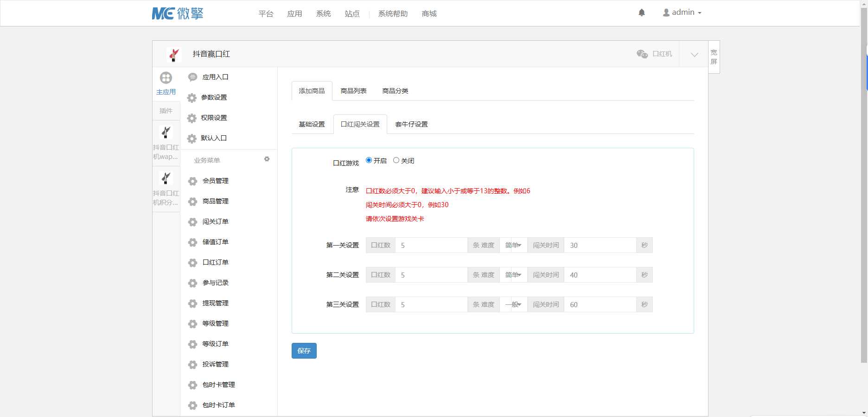Click the 抖音口红机积分 plugin icon
The height and width of the screenshot is (417, 868).
click(166, 178)
